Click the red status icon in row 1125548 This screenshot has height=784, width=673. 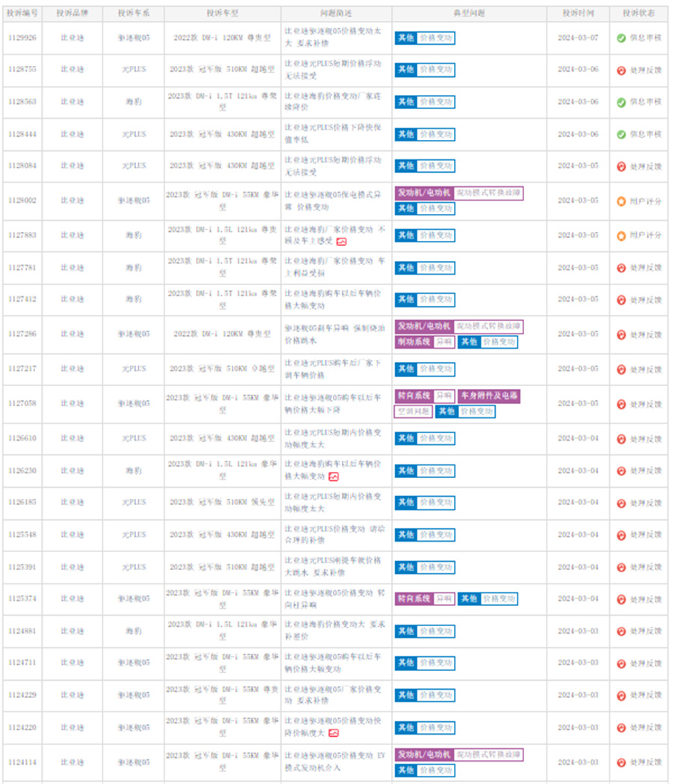click(621, 536)
